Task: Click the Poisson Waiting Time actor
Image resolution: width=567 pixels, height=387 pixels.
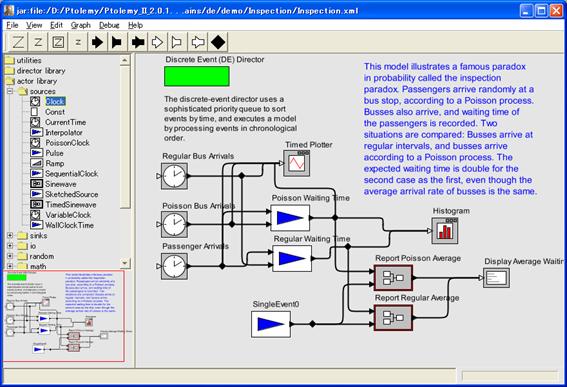Action: pos(290,218)
